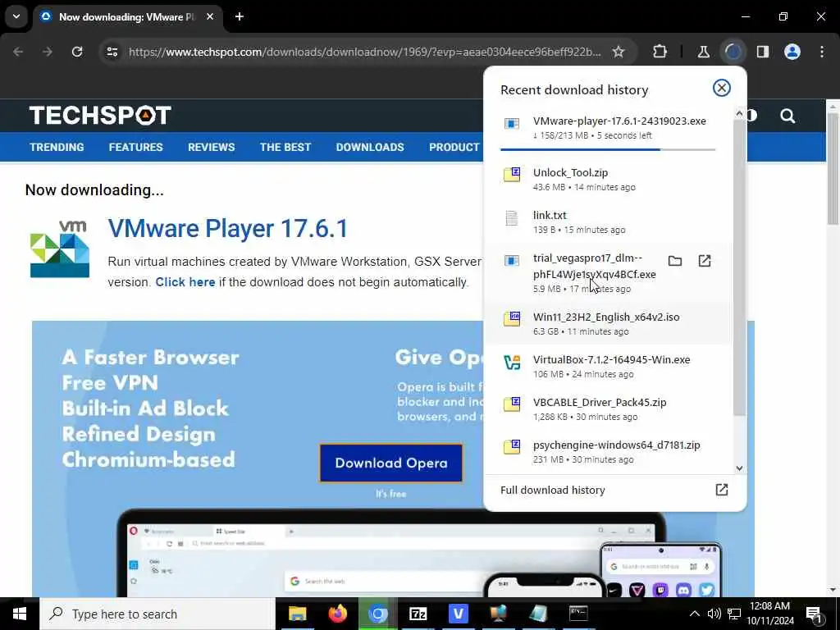View site information icon in address bar
This screenshot has height=630, width=840.
coord(112,52)
